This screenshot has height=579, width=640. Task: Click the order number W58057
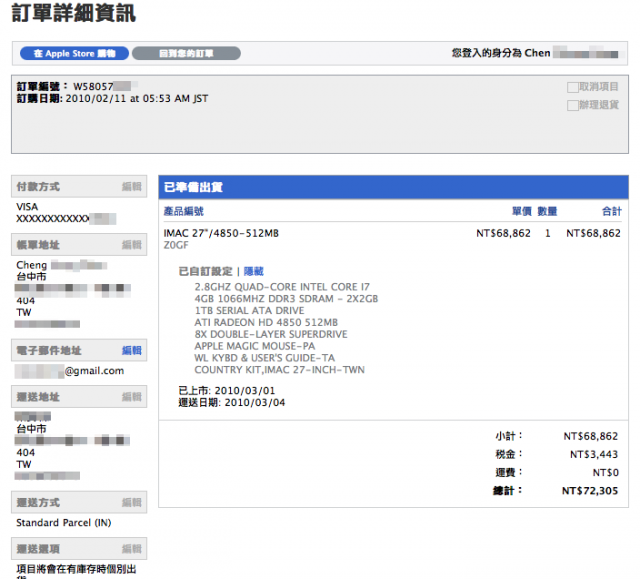tap(93, 87)
